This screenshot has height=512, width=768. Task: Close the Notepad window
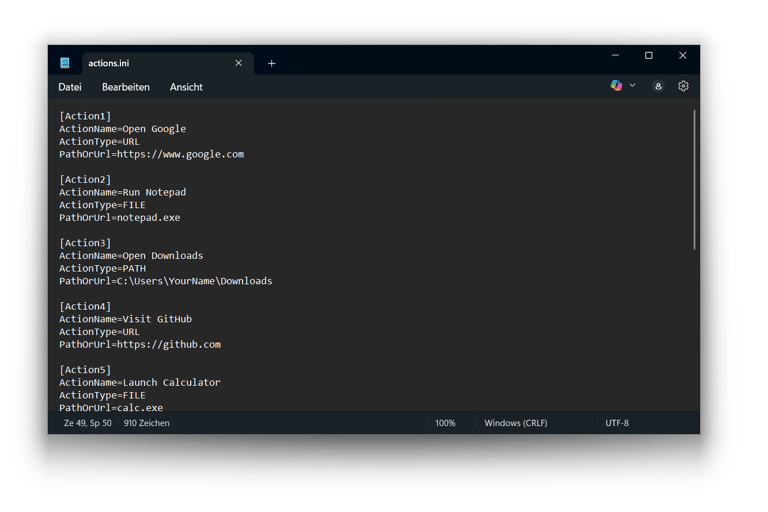(x=682, y=55)
